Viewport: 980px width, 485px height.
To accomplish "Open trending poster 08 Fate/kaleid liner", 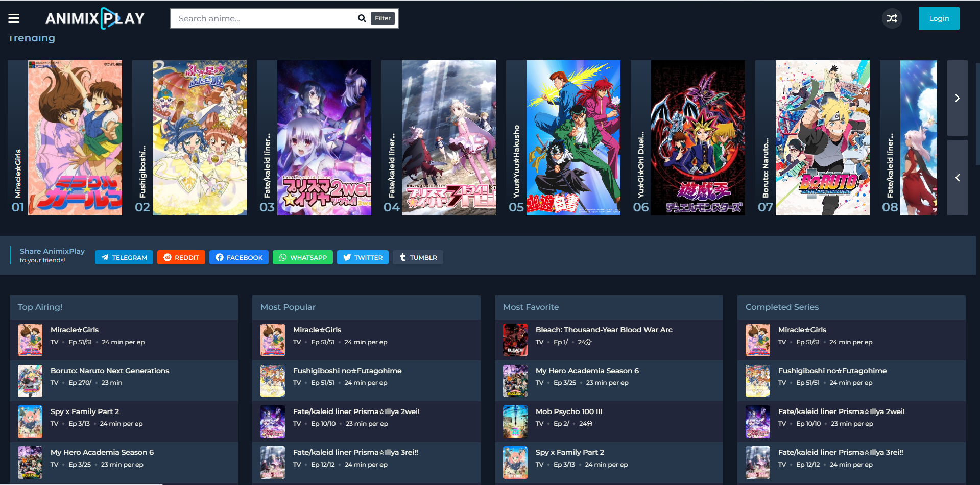I will 919,138.
